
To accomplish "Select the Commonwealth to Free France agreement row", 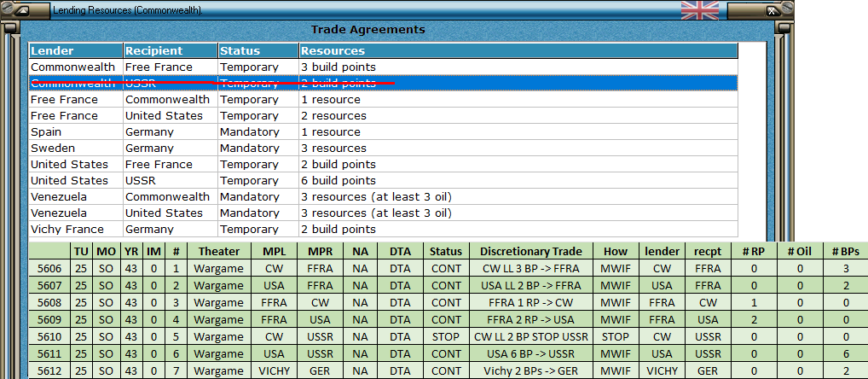I will (384, 67).
